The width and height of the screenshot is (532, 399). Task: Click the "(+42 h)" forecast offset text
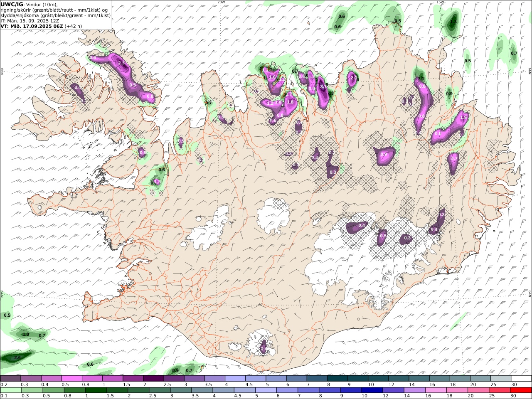73,26
